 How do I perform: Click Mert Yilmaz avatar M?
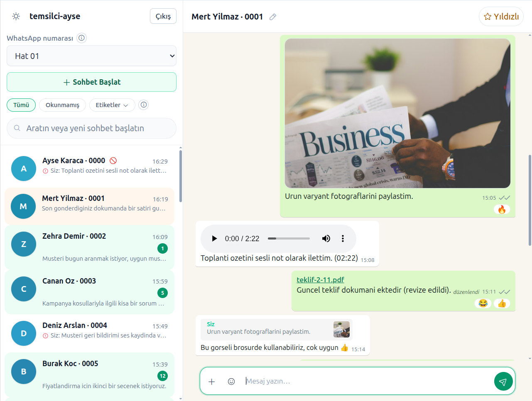24,206
